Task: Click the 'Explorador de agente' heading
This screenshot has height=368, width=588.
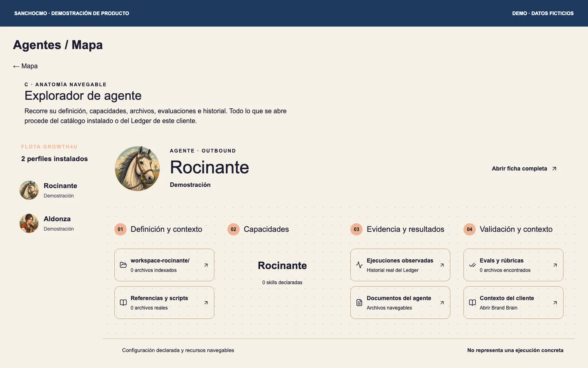Action: click(83, 96)
